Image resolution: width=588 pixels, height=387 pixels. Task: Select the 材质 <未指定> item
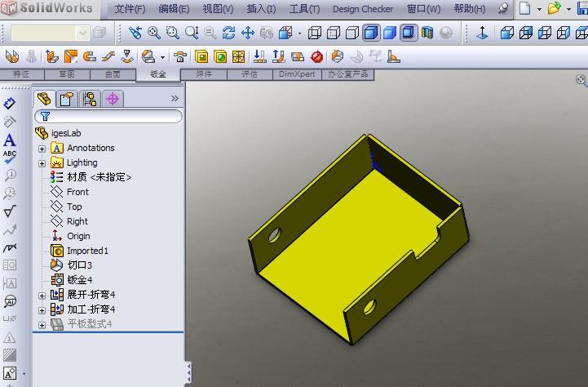(91, 177)
